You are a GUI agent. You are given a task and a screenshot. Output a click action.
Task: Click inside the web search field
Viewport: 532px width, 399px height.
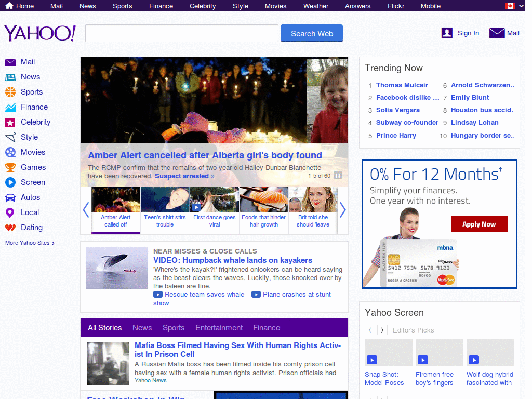181,33
